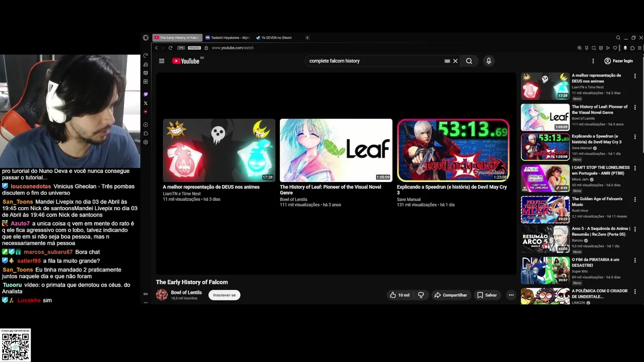The height and width of the screenshot is (362, 644).
Task: Open settings gear in Opera sidebar
Action: click(x=146, y=142)
